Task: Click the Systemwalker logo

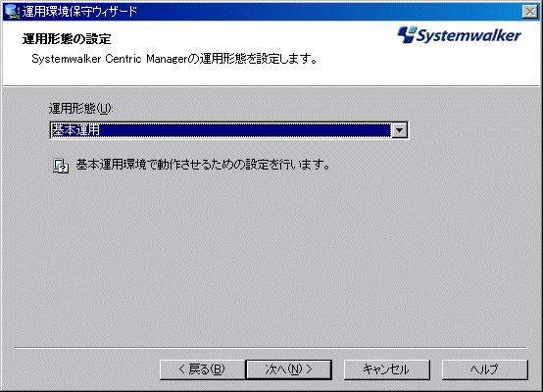Action: click(459, 35)
